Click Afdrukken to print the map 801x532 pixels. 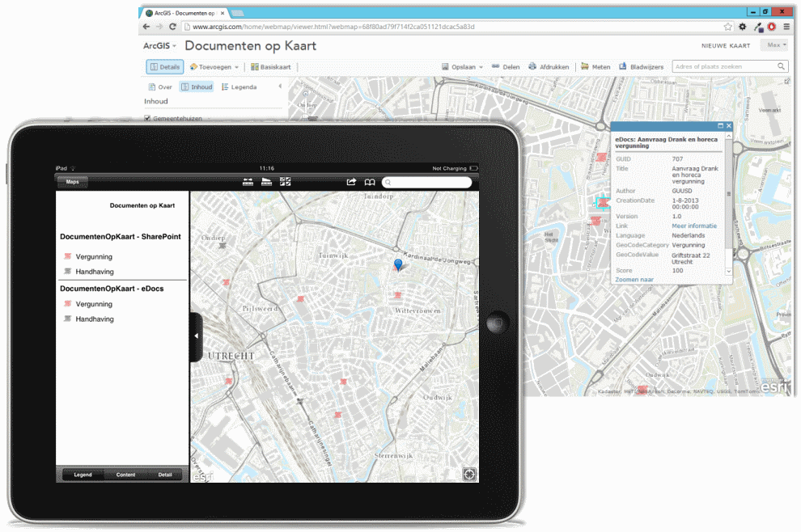[548, 67]
